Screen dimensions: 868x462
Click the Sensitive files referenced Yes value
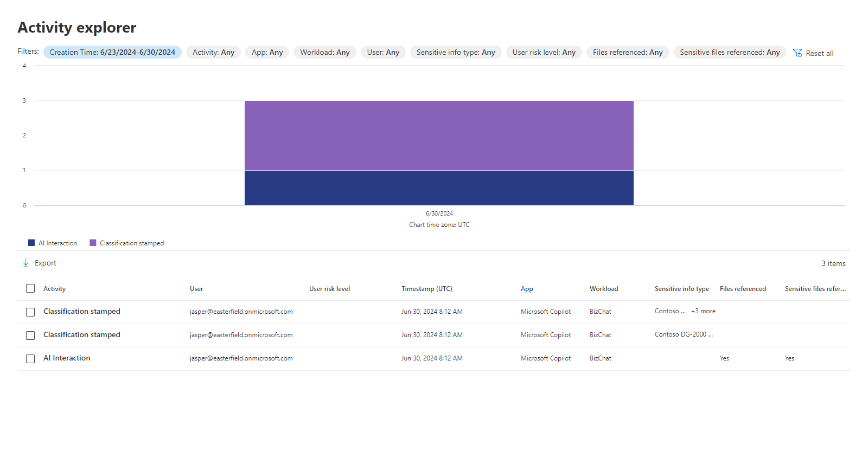(x=789, y=358)
